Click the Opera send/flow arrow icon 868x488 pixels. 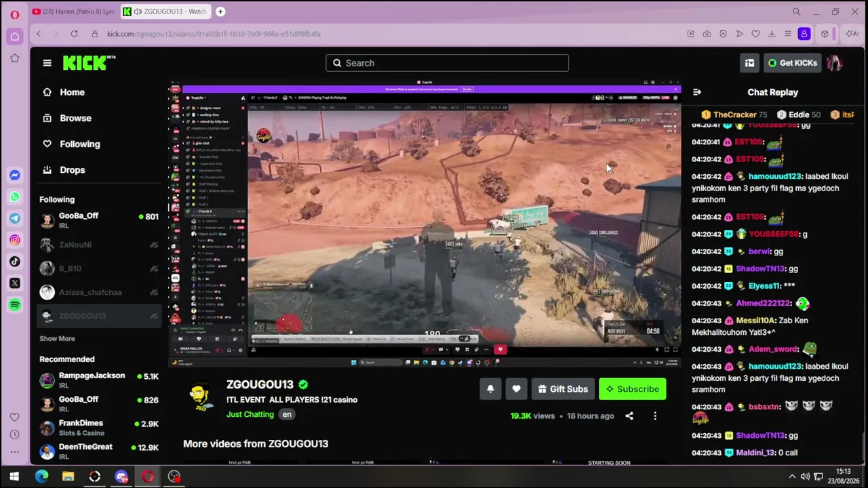(x=739, y=34)
